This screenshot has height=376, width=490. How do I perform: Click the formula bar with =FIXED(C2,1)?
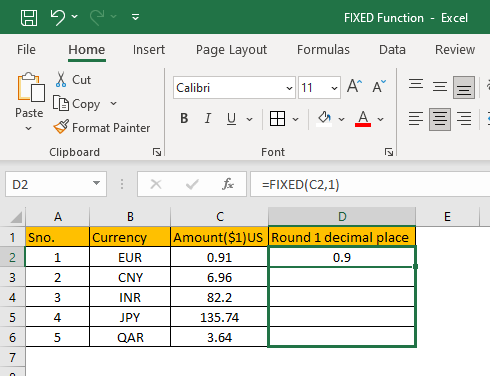370,184
